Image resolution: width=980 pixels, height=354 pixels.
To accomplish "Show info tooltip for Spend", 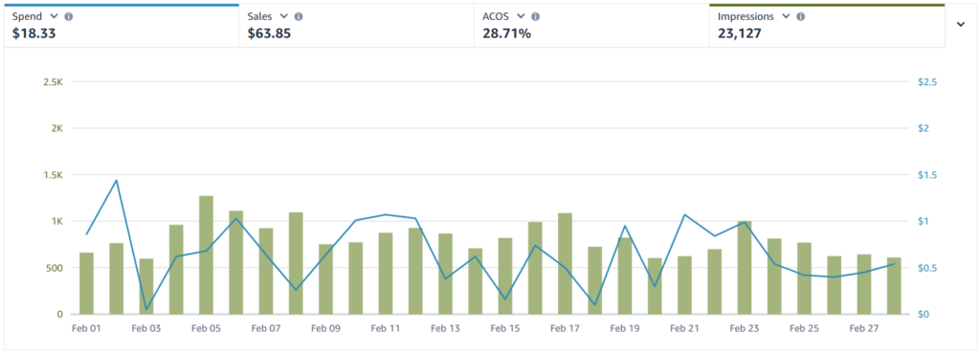I will pos(69,17).
